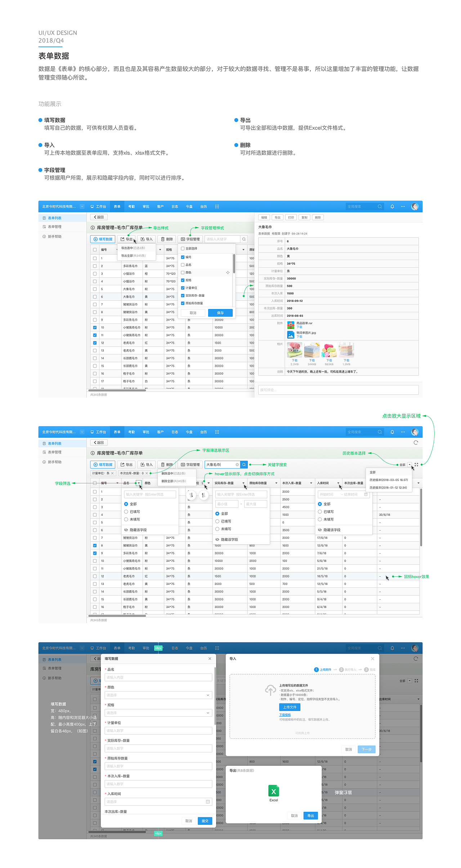Image resolution: width=461 pixels, height=868 pixels.
Task: Choose 导出全部 from export menu
Action: (x=137, y=256)
